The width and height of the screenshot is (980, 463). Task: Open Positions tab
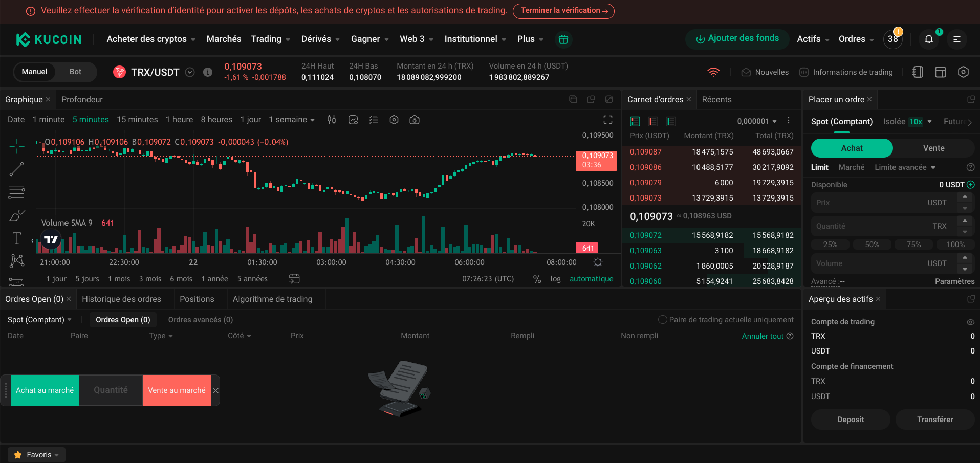pyautogui.click(x=197, y=299)
